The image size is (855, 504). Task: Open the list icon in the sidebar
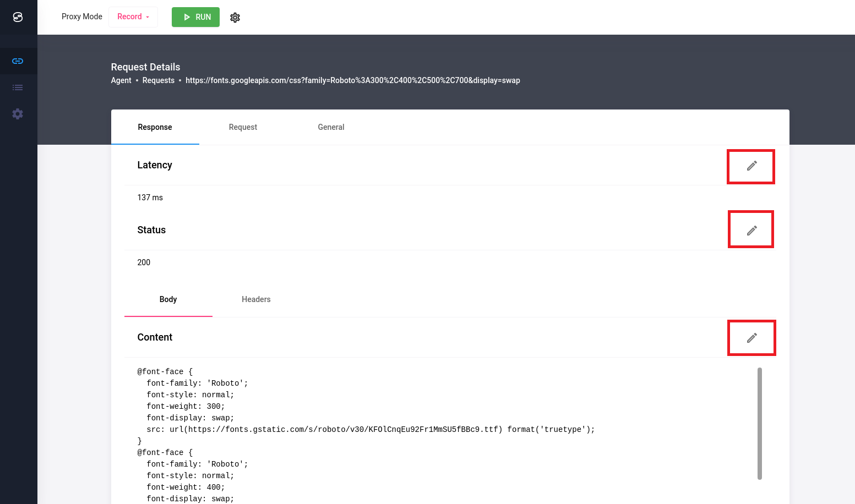pyautogui.click(x=18, y=87)
